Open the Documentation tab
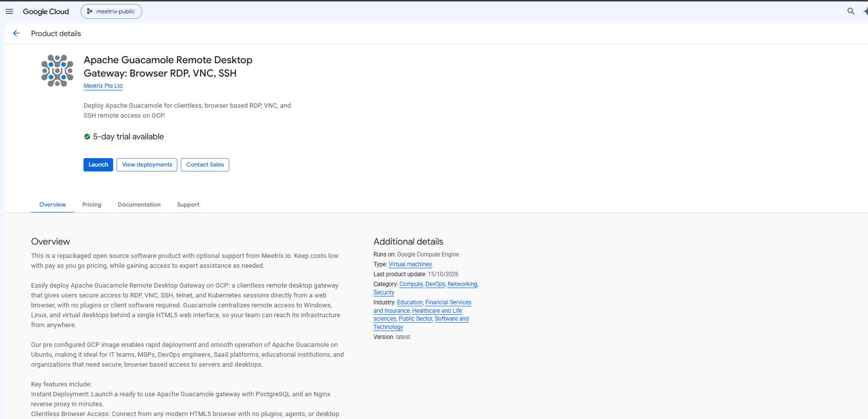 (139, 205)
